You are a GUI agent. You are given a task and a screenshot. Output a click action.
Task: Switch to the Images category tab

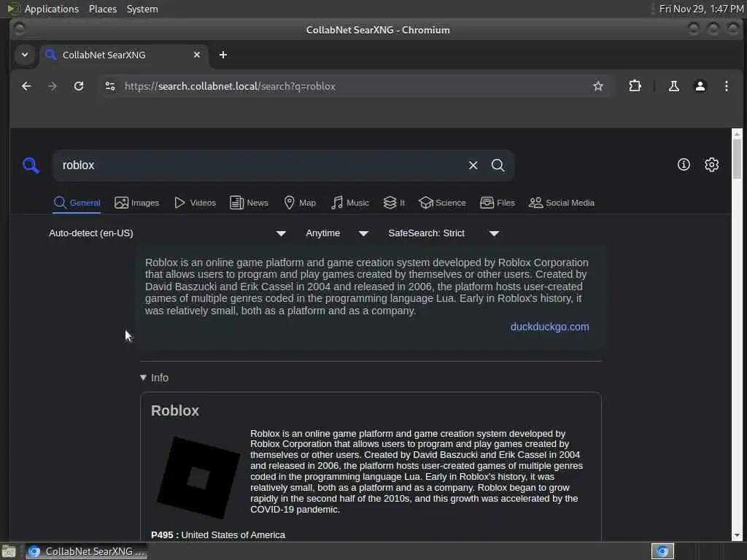click(136, 203)
